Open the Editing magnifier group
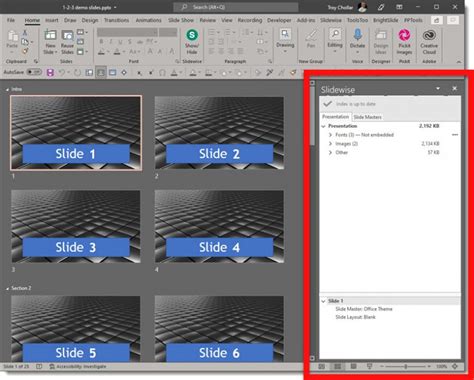The image size is (474, 380). pos(335,41)
